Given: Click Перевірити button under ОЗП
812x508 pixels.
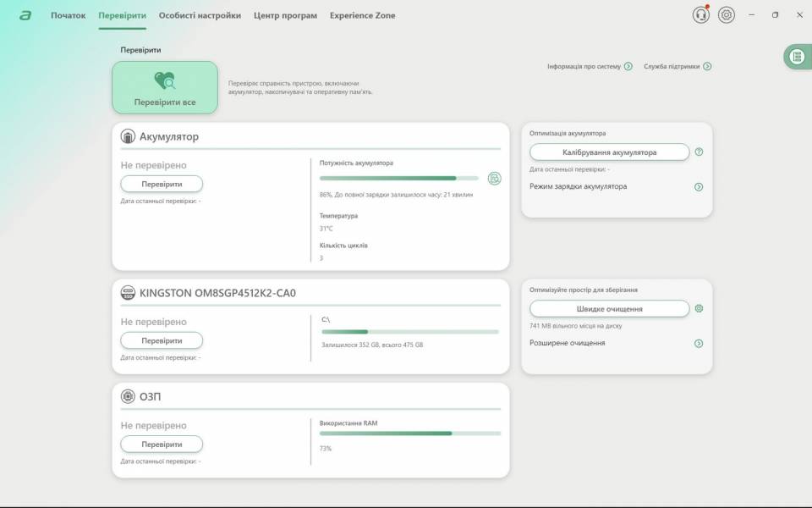Looking at the screenshot, I should (162, 444).
